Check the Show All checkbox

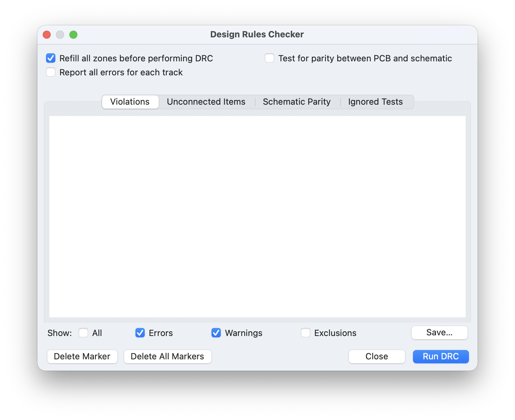[x=83, y=333]
